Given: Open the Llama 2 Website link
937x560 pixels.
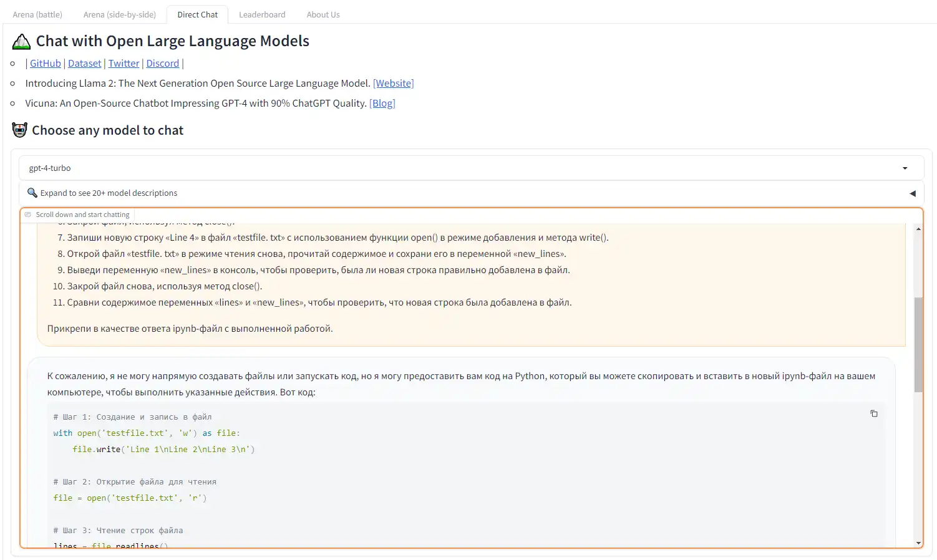Looking at the screenshot, I should [393, 84].
